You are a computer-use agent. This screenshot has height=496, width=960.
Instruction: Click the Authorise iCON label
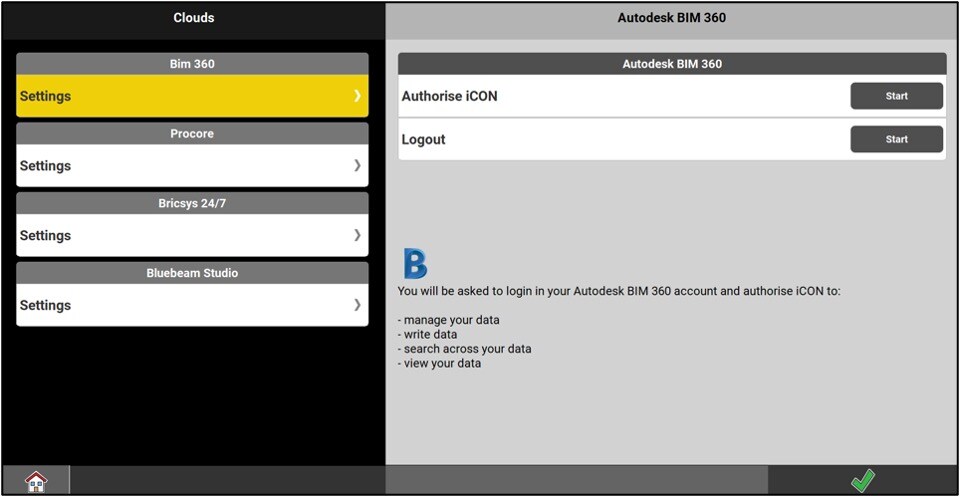point(449,96)
